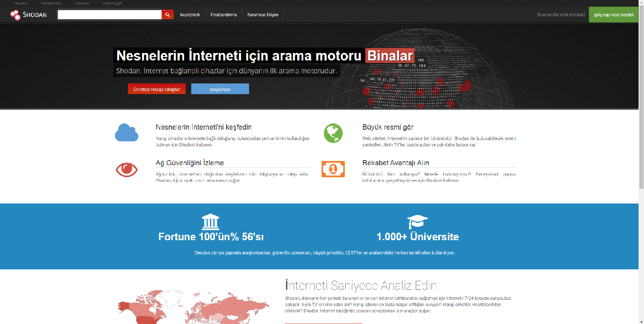Click the 'Shodan'da yeni misiniz?' text
644x324 pixels.
click(x=561, y=15)
